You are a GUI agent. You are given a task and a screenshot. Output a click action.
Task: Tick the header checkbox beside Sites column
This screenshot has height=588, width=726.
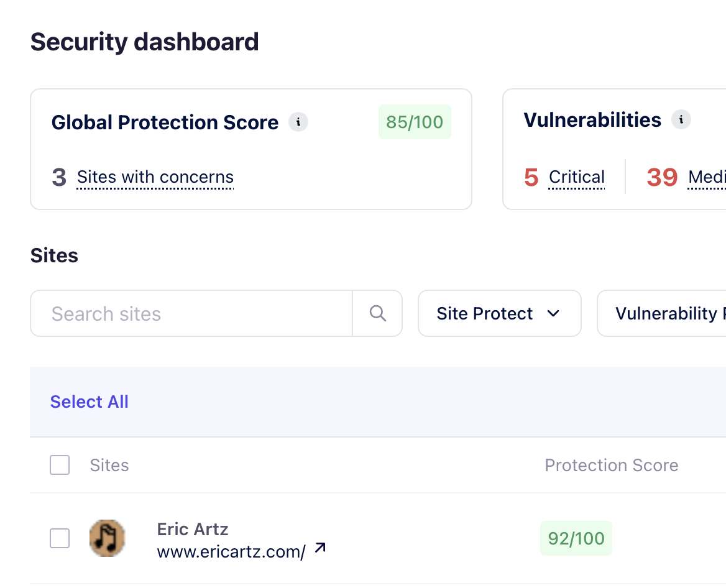tap(60, 465)
